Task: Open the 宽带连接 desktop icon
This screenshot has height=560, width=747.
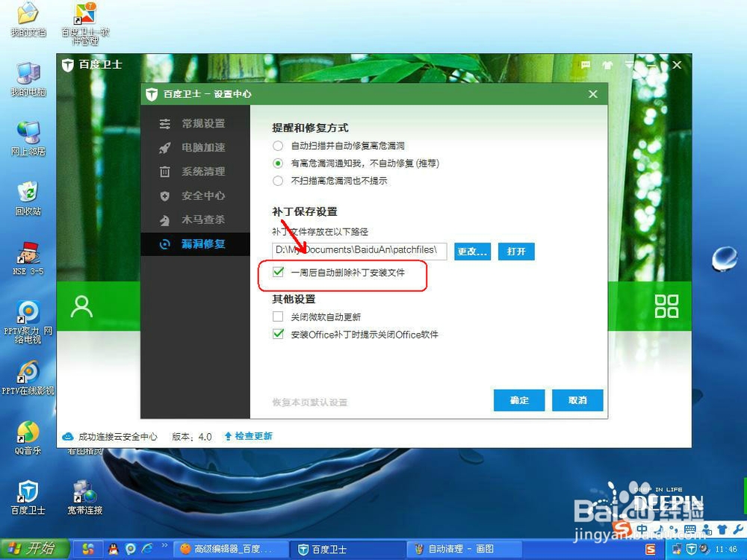Action: [x=82, y=493]
